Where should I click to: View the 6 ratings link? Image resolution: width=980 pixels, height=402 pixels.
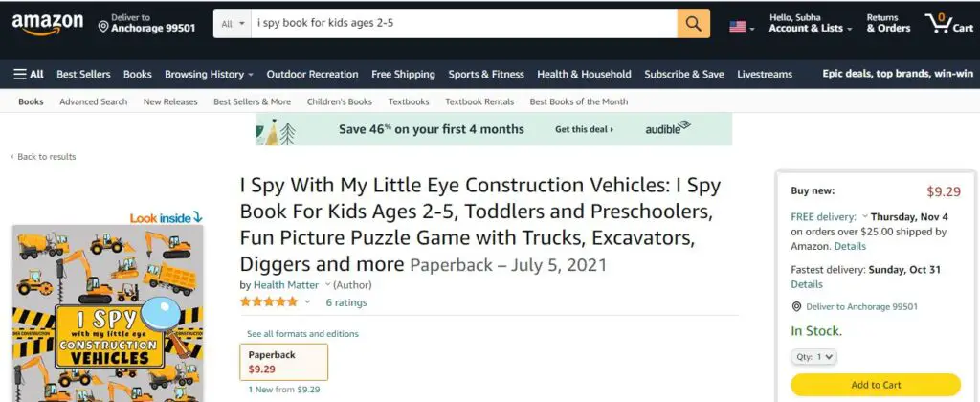(346, 302)
